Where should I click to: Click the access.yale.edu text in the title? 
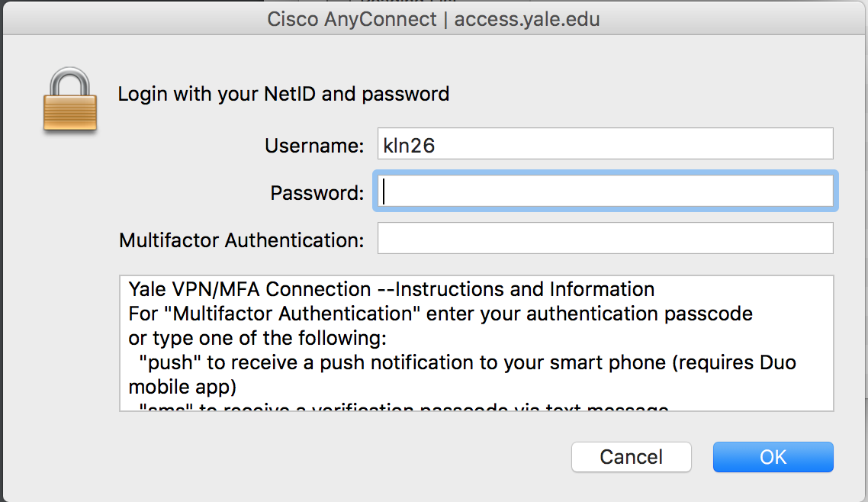coord(527,19)
